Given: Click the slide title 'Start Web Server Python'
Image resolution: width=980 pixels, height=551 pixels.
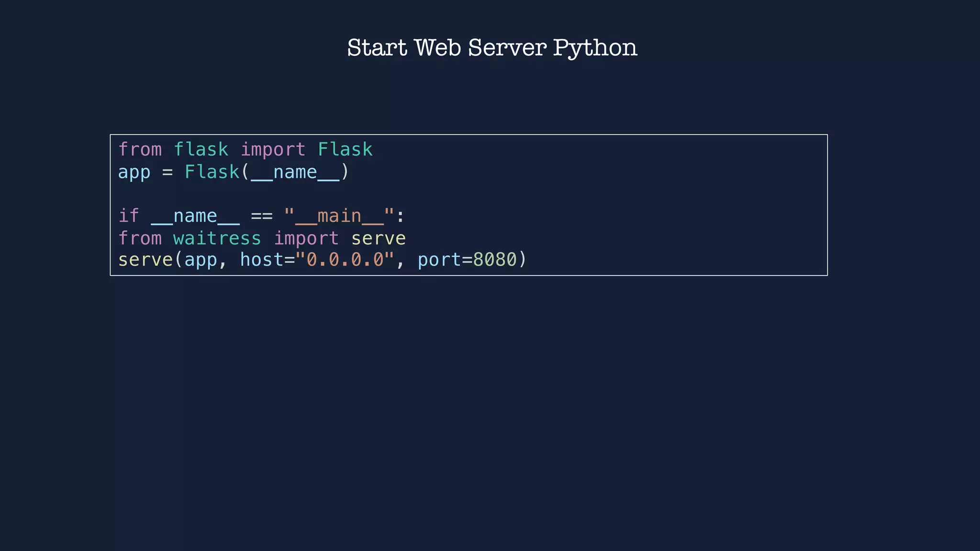Looking at the screenshot, I should [x=492, y=48].
